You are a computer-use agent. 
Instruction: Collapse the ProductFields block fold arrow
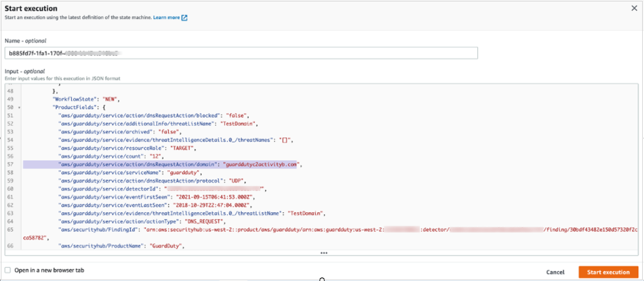click(x=19, y=107)
